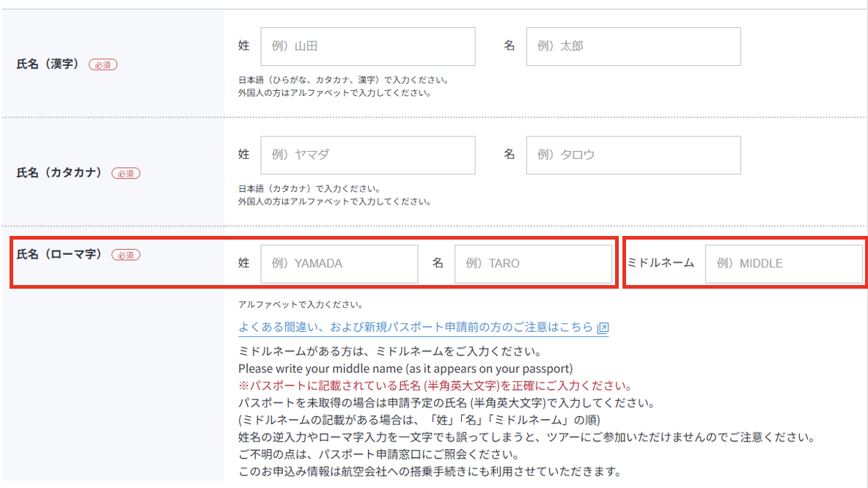Click the romaji given name field showing TARO

click(x=533, y=264)
